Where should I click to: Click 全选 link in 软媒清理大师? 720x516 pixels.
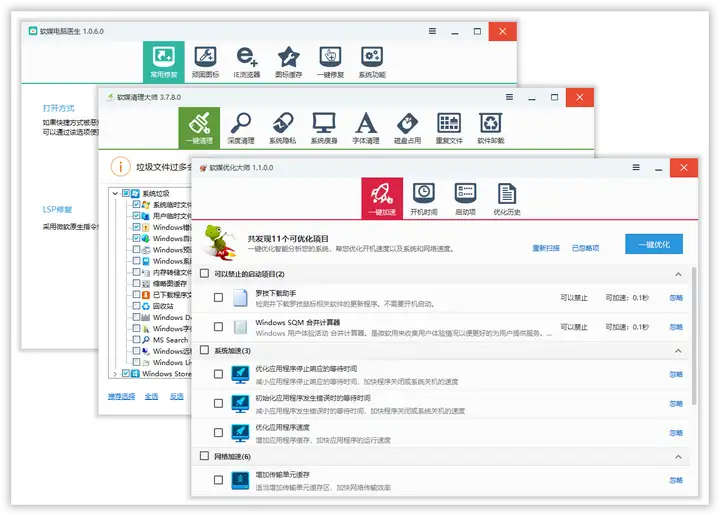tap(152, 396)
